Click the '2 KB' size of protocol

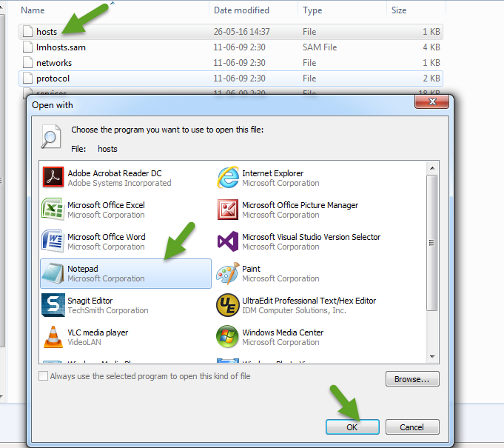pyautogui.click(x=431, y=78)
